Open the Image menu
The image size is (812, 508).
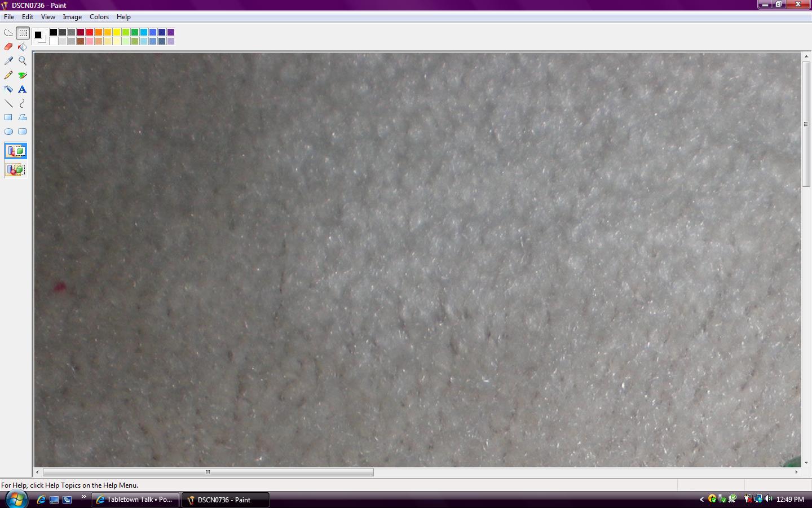click(x=72, y=17)
